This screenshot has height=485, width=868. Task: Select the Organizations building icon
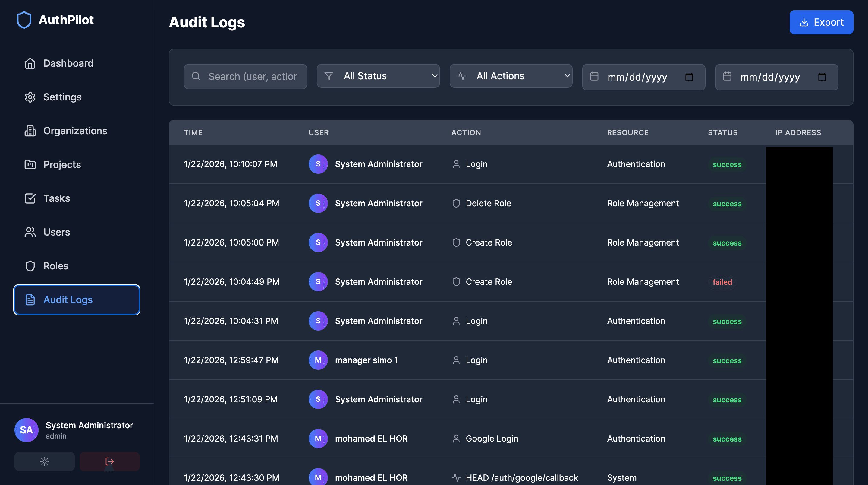click(x=30, y=131)
